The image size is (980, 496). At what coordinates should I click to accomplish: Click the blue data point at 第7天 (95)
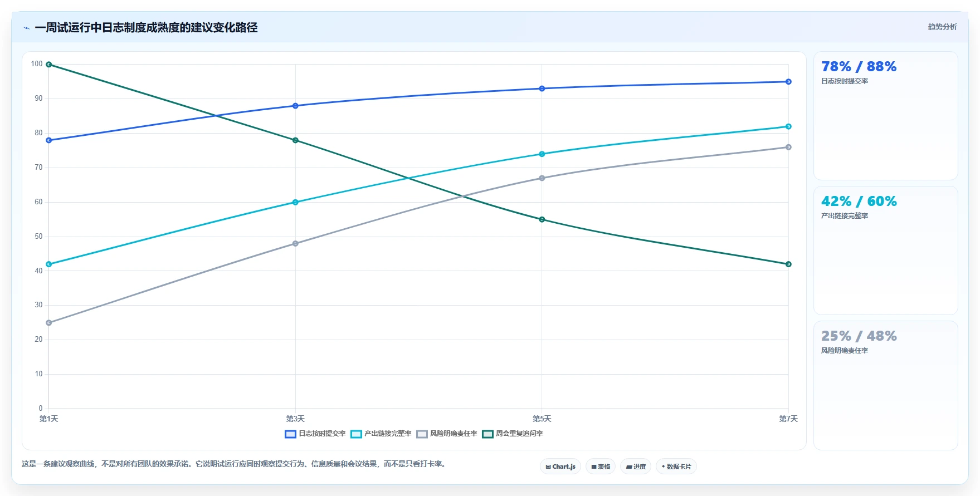tap(788, 82)
